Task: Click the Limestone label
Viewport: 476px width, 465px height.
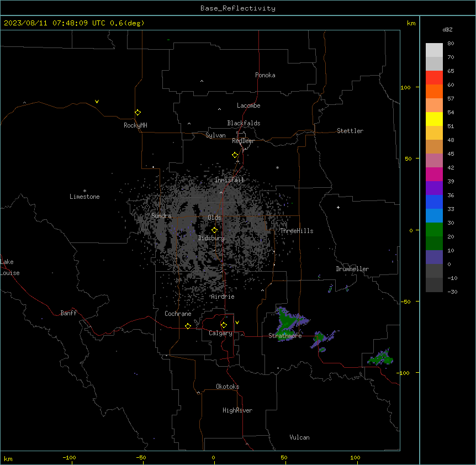Action: [x=84, y=197]
